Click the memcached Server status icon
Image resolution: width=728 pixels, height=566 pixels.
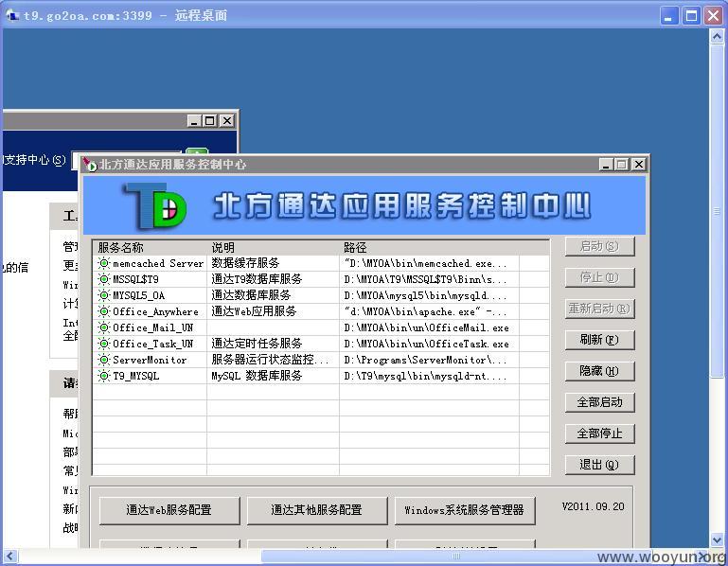point(103,263)
